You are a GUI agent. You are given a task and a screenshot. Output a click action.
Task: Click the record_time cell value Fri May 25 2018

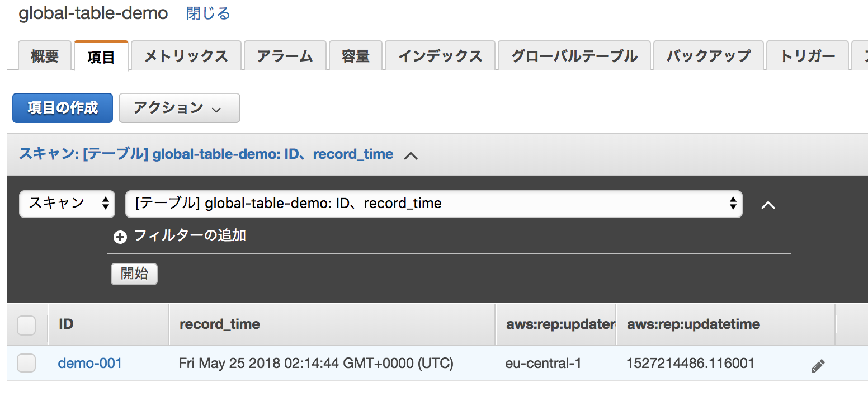tap(316, 364)
